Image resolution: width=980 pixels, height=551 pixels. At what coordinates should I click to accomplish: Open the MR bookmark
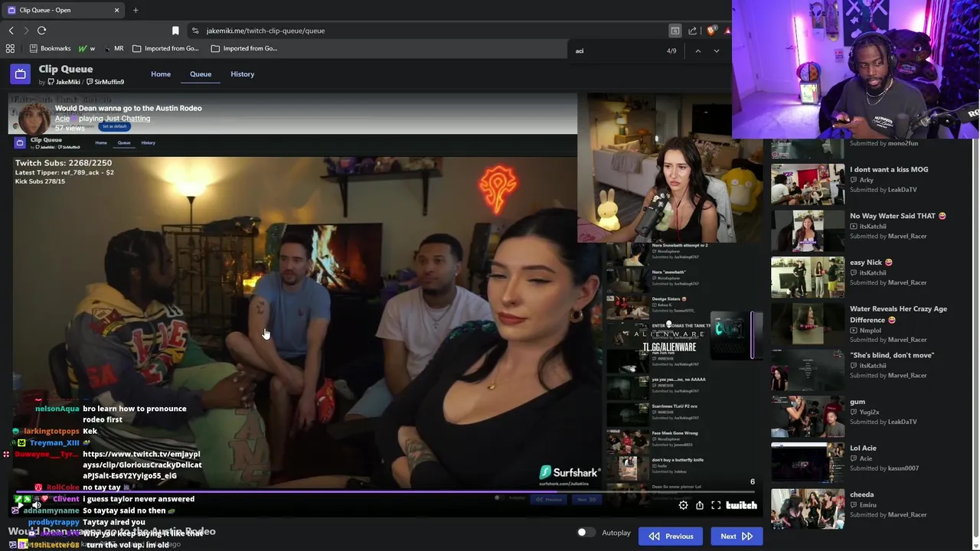click(x=113, y=48)
